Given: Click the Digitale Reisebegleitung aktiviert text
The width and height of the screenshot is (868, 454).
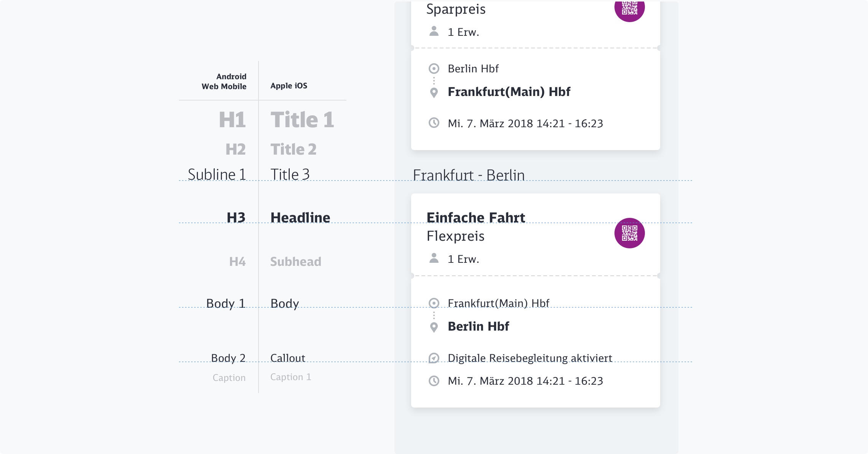Looking at the screenshot, I should pyautogui.click(x=530, y=358).
